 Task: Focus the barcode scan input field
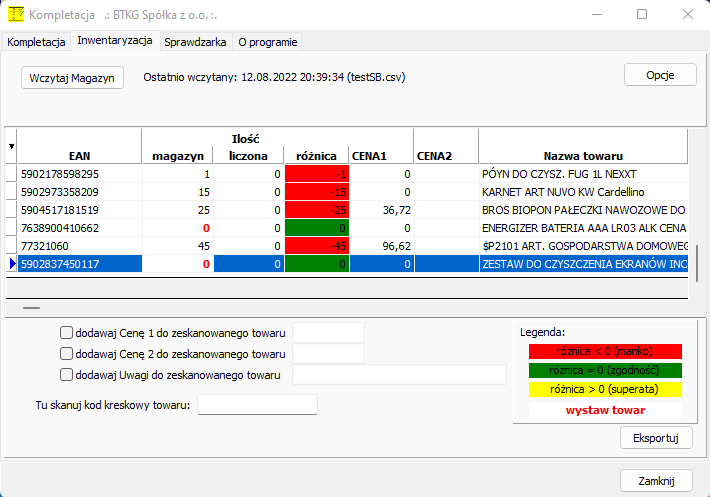258,404
